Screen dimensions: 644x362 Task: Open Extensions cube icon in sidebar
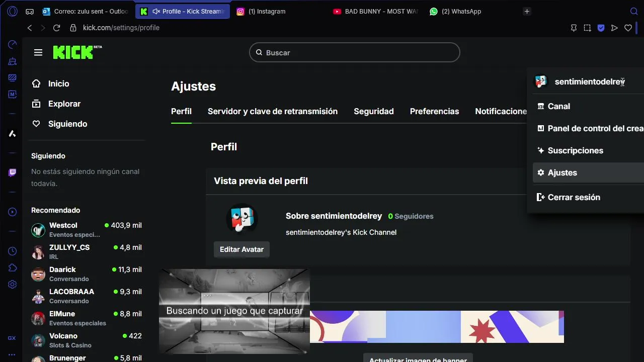tap(12, 267)
